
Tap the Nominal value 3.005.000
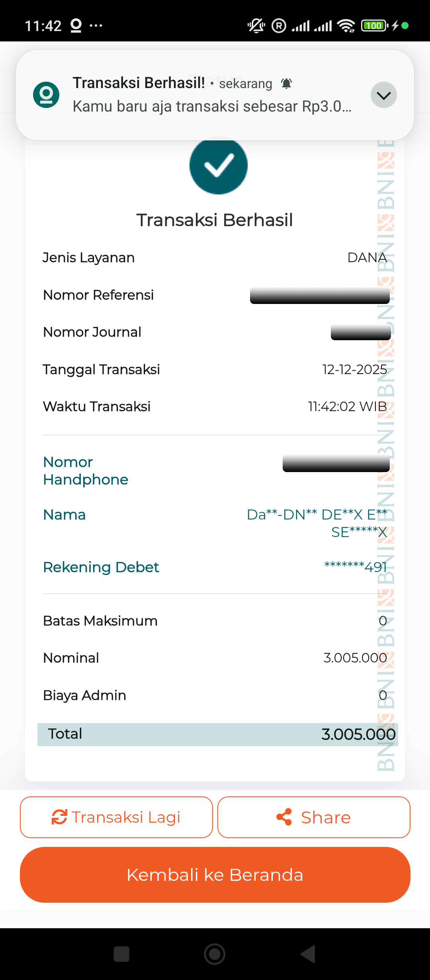[355, 658]
